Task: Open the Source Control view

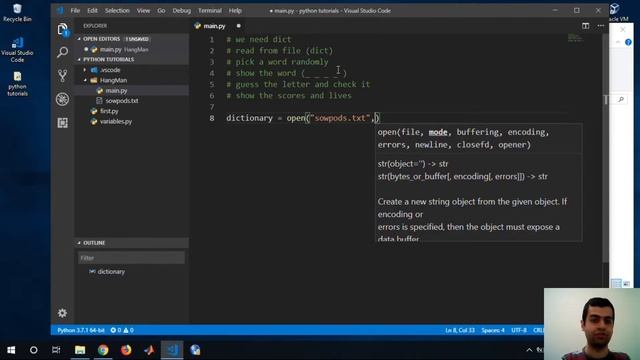Action: click(x=62, y=76)
